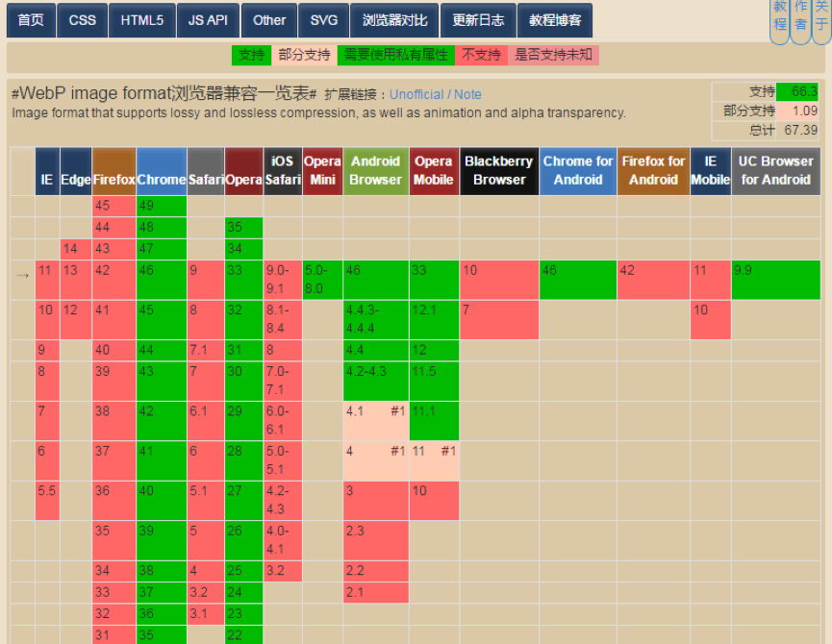Click the Opera Mobile 10 cell

click(x=434, y=501)
